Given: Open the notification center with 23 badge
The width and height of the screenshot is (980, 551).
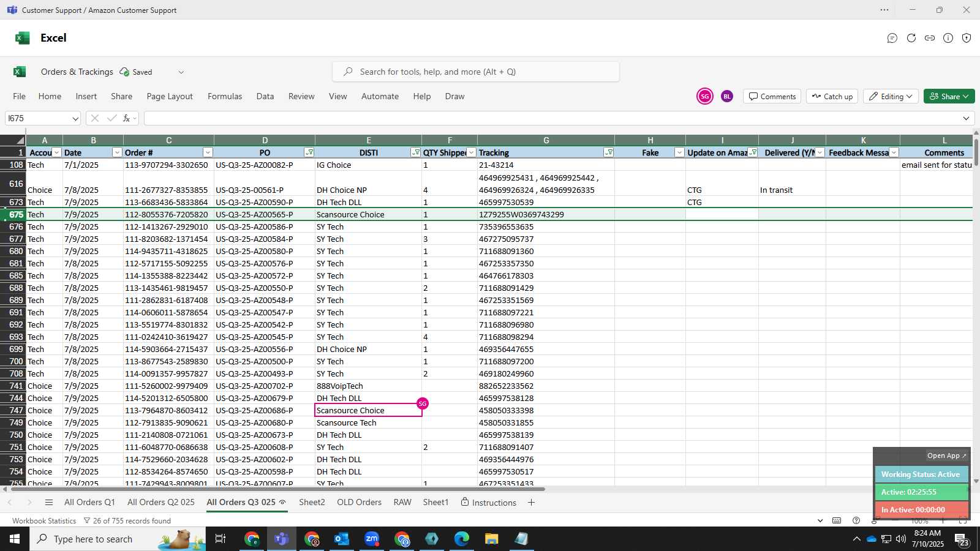Looking at the screenshot, I should click(962, 539).
